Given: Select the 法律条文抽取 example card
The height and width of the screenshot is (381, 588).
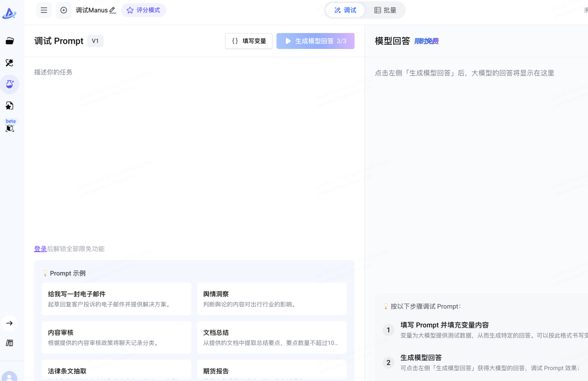Looking at the screenshot, I should pos(117,370).
